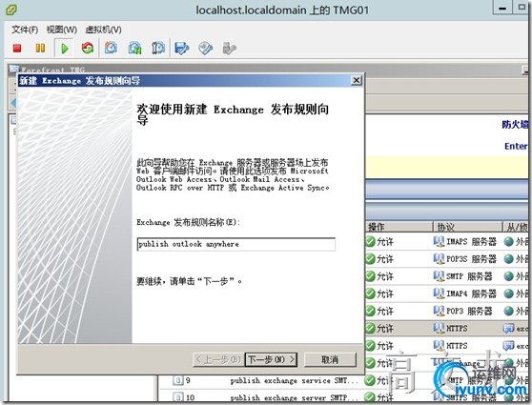The height and width of the screenshot is (405, 532).
Task: Click the allow icon on IMAPS row
Action: tap(370, 241)
